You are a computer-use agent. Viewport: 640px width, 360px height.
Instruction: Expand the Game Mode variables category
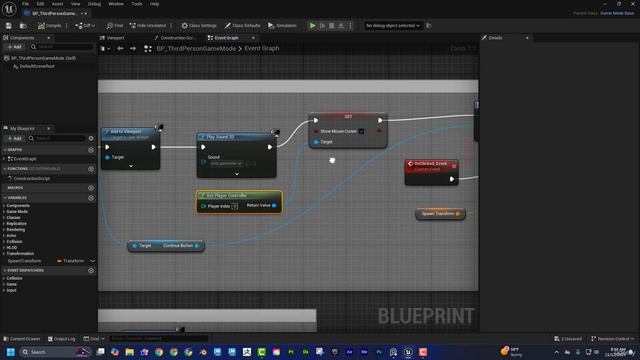(4, 211)
